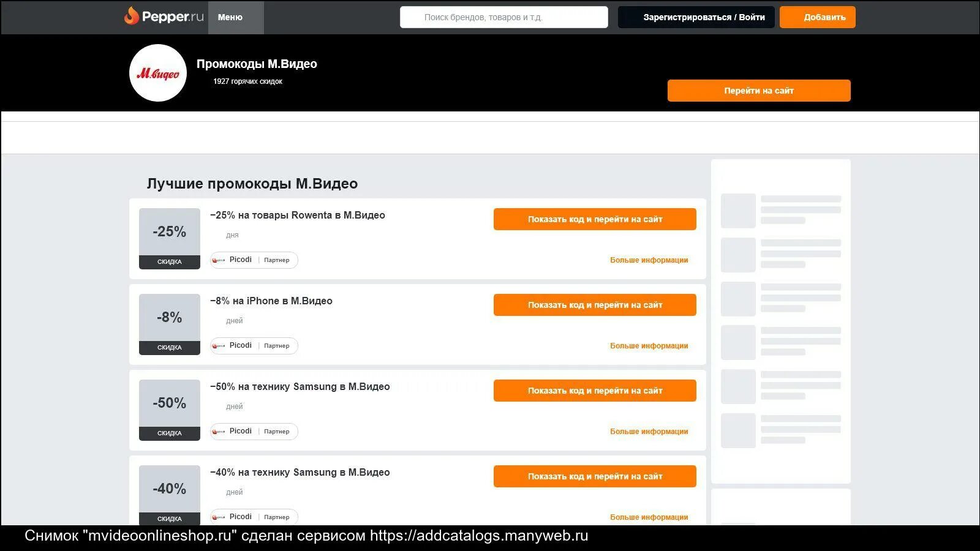Click Picodi partner tag on iPhone offer

click(x=254, y=346)
